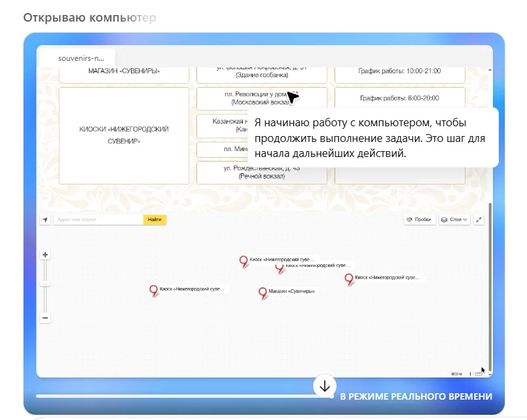Toggle the Пробки traffic overlay
Viewport: 527px width, 420px height.
point(419,219)
